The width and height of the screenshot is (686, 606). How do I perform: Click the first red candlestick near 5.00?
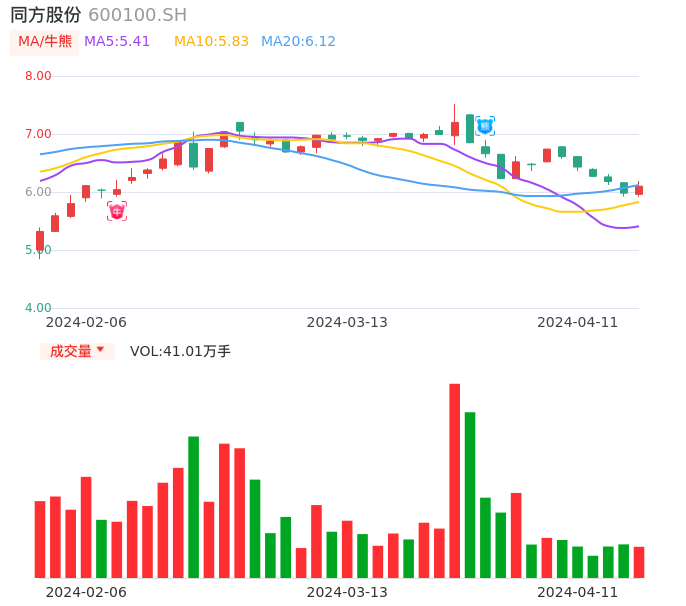coord(40,242)
